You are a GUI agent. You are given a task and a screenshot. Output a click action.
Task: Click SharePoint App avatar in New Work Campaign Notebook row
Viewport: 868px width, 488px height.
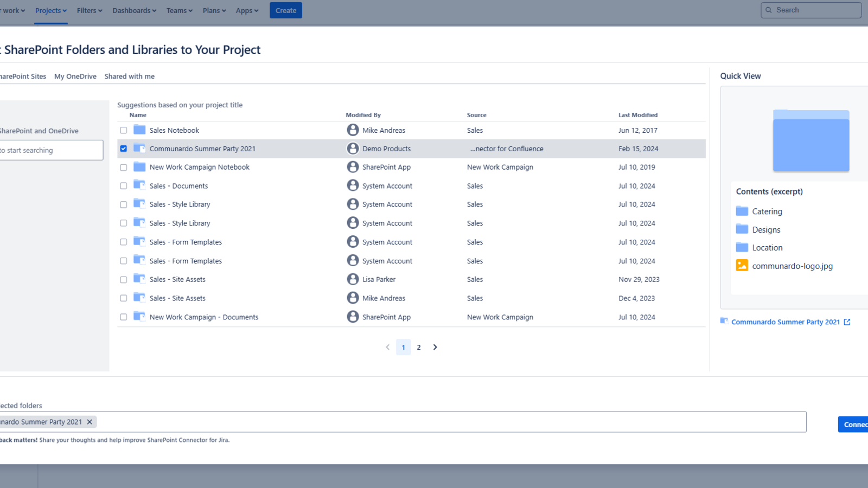pos(353,166)
